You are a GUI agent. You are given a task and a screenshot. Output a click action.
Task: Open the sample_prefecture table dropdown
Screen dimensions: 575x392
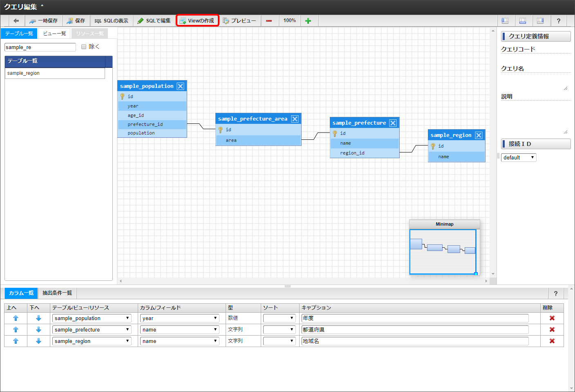(x=92, y=329)
